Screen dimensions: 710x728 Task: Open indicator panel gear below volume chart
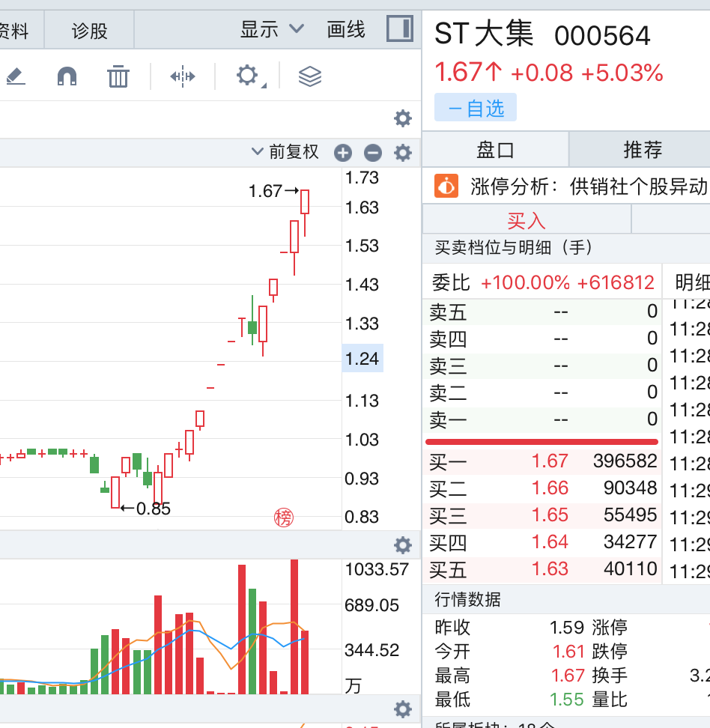click(403, 709)
